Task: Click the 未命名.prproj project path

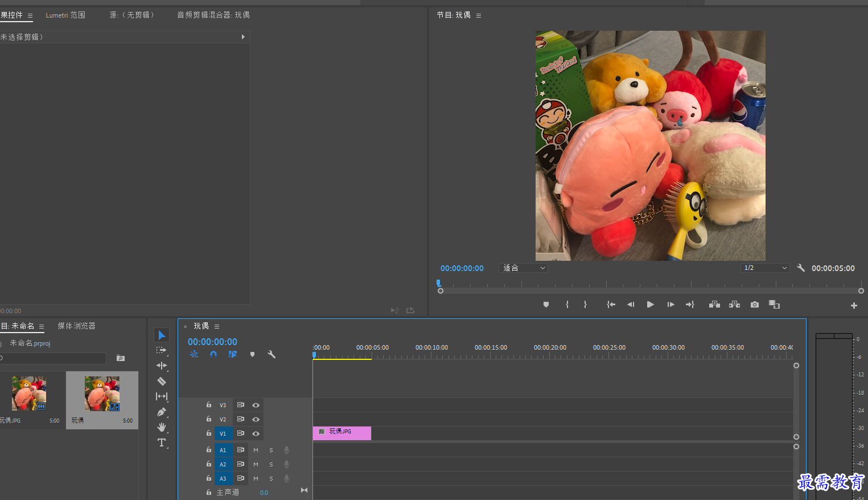Action: 30,343
